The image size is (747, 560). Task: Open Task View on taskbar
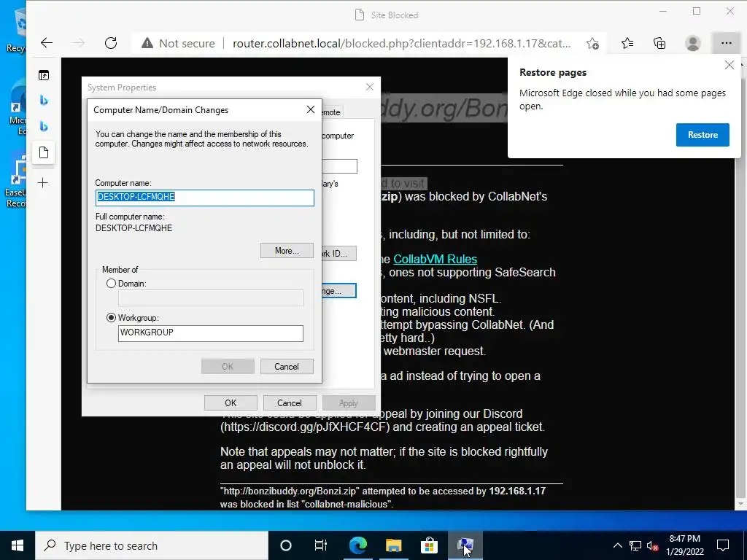(x=321, y=545)
